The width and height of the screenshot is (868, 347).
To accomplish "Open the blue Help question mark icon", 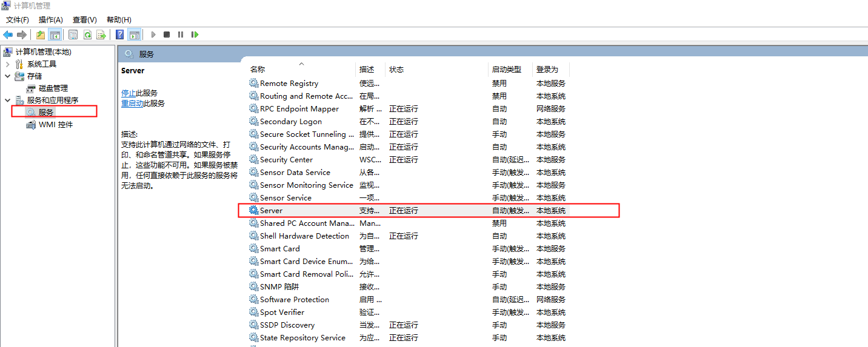I will click(120, 35).
